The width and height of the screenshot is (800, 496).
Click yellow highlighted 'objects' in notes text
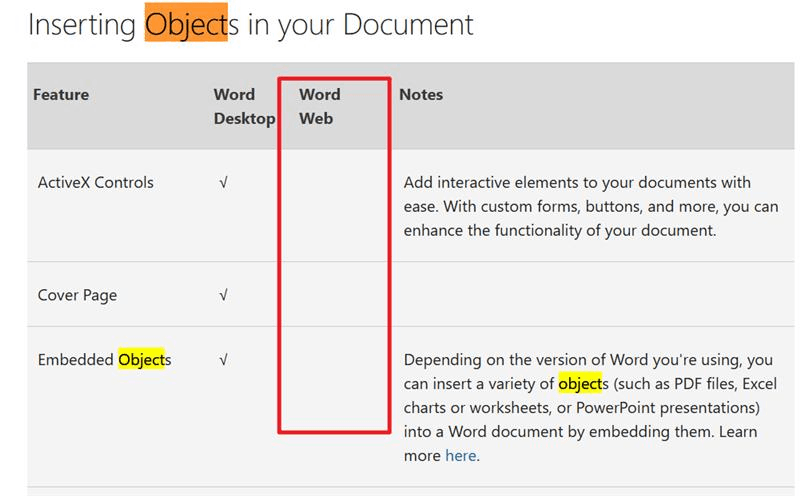click(581, 383)
